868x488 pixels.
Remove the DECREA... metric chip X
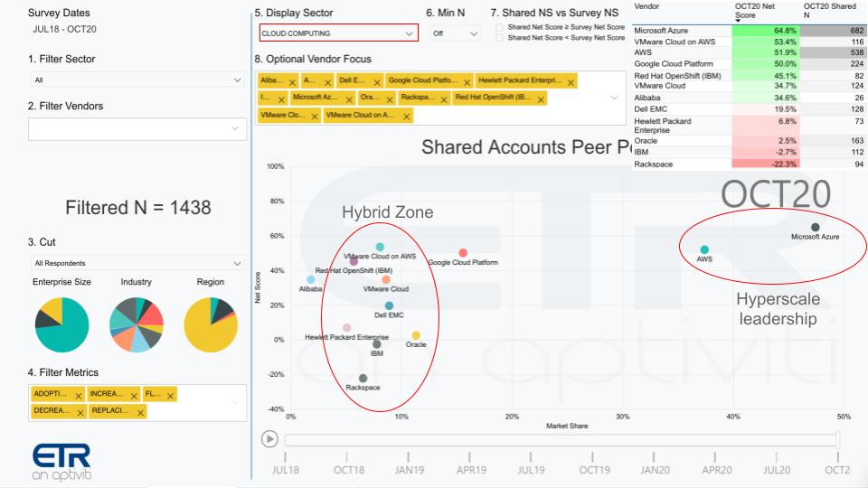80,413
